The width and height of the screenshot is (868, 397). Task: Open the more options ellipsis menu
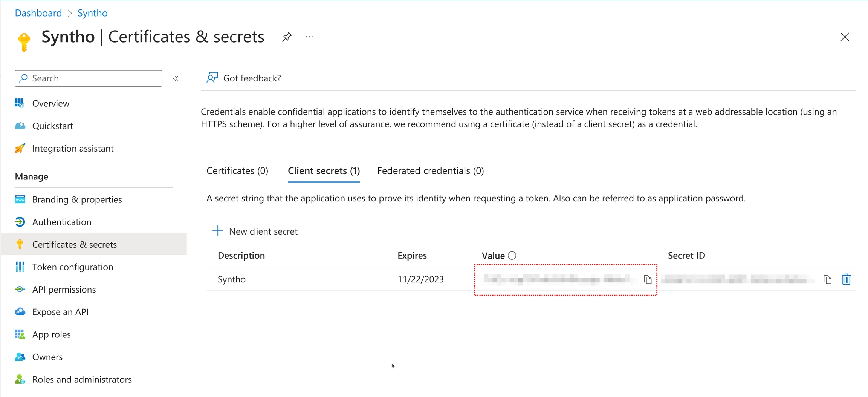point(310,37)
